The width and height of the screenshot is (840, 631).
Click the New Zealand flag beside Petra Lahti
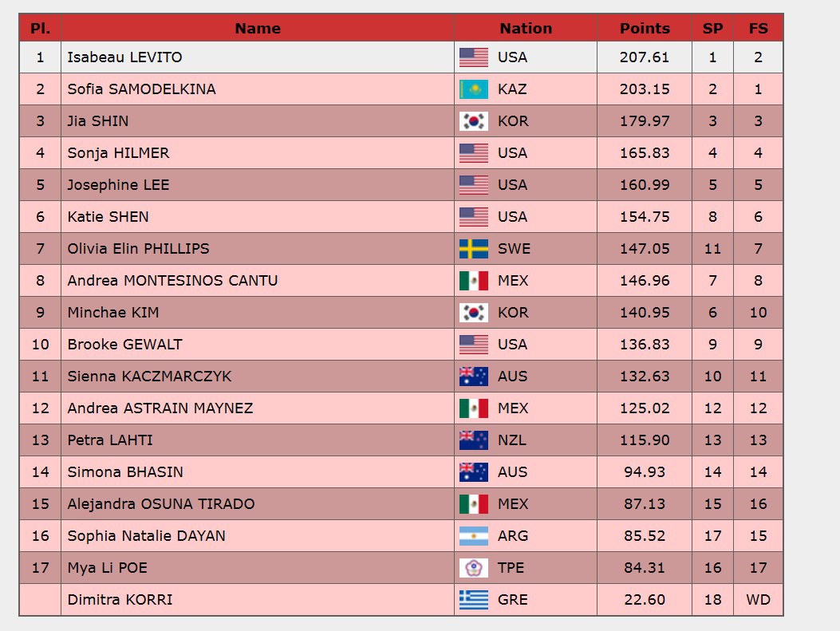(x=473, y=440)
